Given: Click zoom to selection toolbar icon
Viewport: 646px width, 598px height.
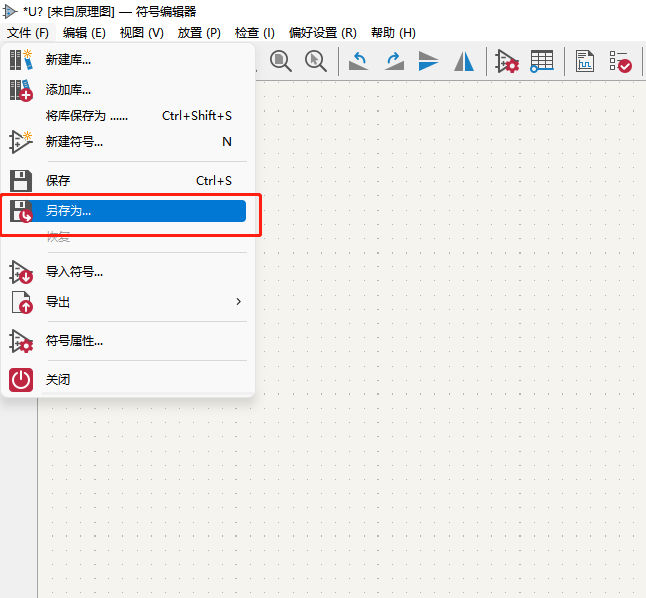Looking at the screenshot, I should [316, 61].
